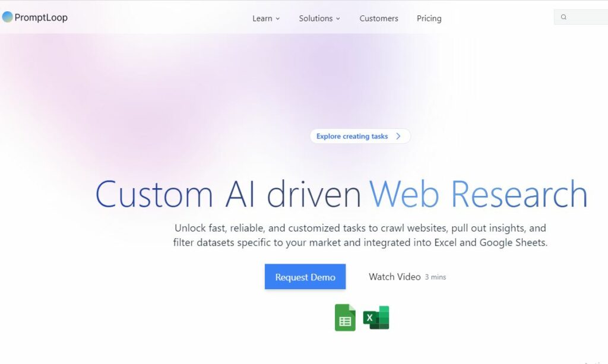Viewport: 608px width, 364px height.
Task: Click the Web Research heading text
Action: (x=479, y=194)
